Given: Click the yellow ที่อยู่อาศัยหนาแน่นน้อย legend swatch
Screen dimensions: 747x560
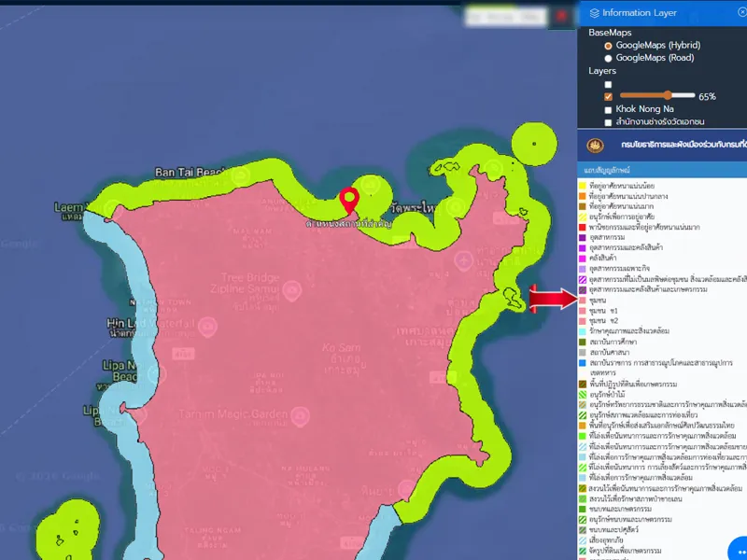Looking at the screenshot, I should pyautogui.click(x=582, y=185).
